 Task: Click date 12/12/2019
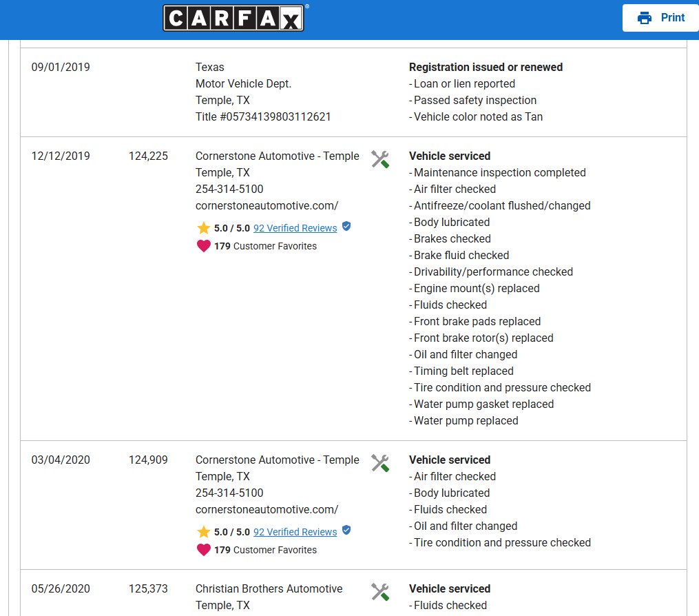pyautogui.click(x=61, y=156)
